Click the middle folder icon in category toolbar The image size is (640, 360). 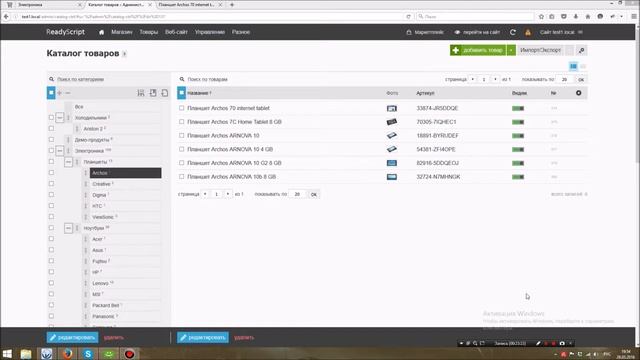[153, 93]
